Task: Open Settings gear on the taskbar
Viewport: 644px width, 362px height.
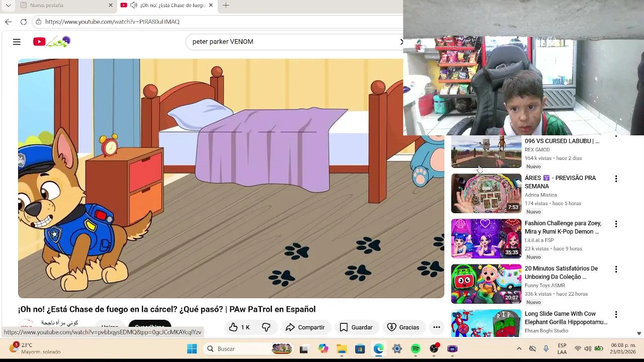Action: [x=397, y=349]
